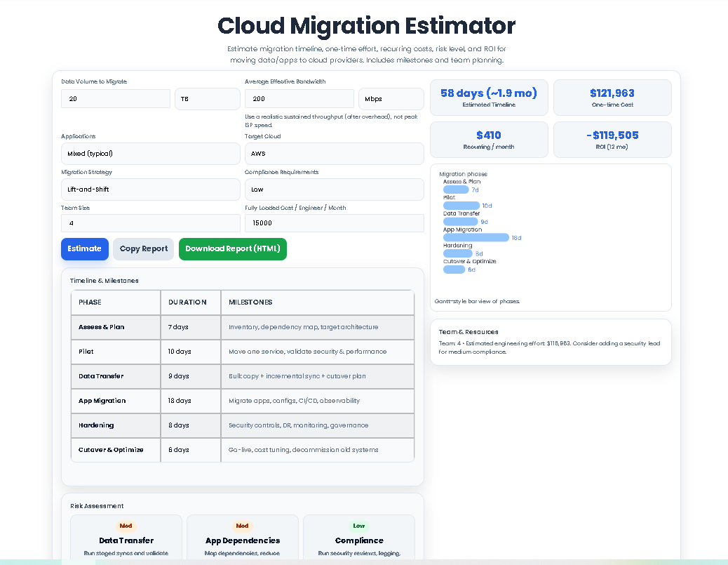Open the Applications dropdown showing Mixed (typical)
Image resolution: width=728 pixels, height=565 pixels.
(150, 154)
